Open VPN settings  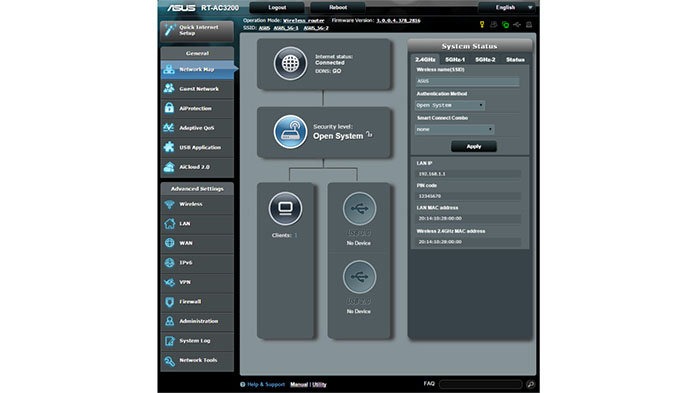click(197, 282)
